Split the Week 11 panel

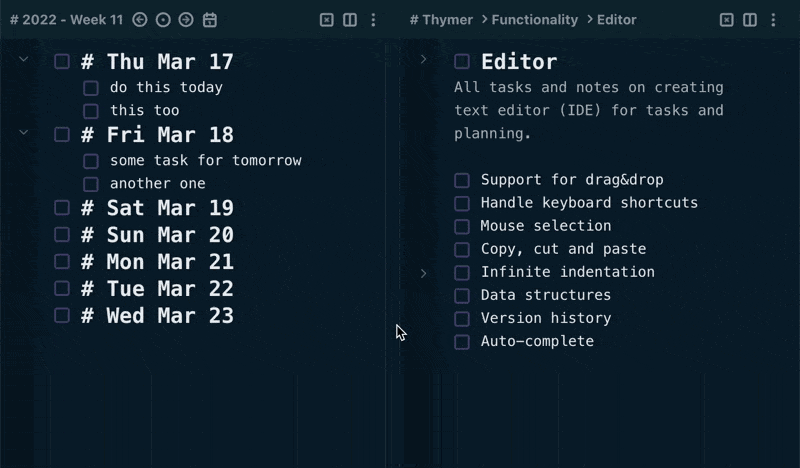(350, 20)
